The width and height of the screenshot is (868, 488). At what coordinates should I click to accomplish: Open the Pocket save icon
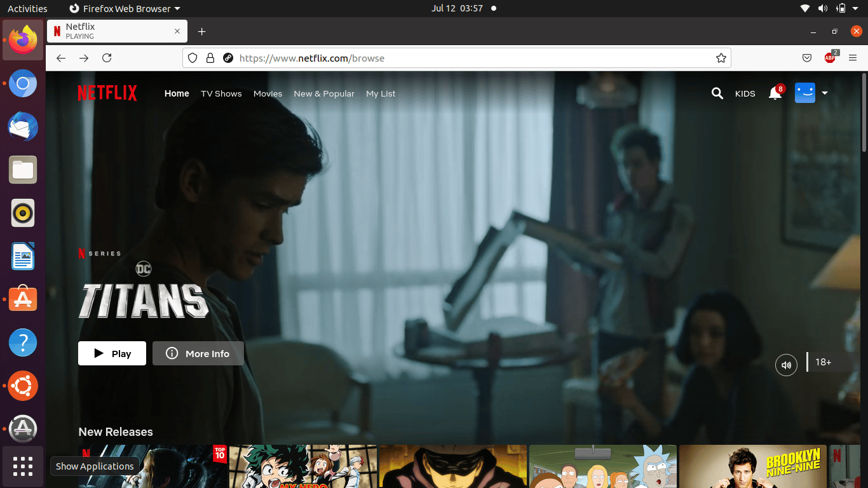point(807,58)
